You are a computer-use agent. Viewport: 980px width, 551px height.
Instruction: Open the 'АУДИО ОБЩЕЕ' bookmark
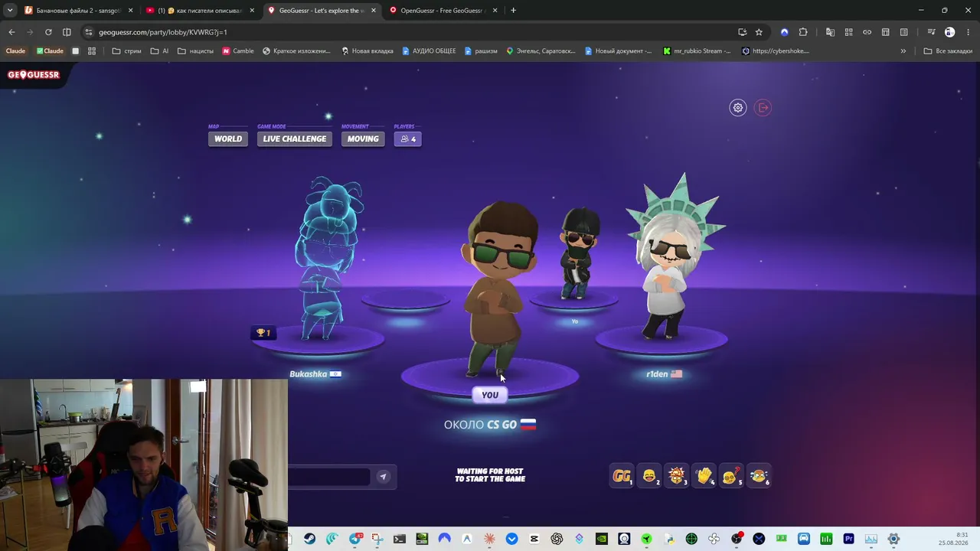(x=429, y=51)
